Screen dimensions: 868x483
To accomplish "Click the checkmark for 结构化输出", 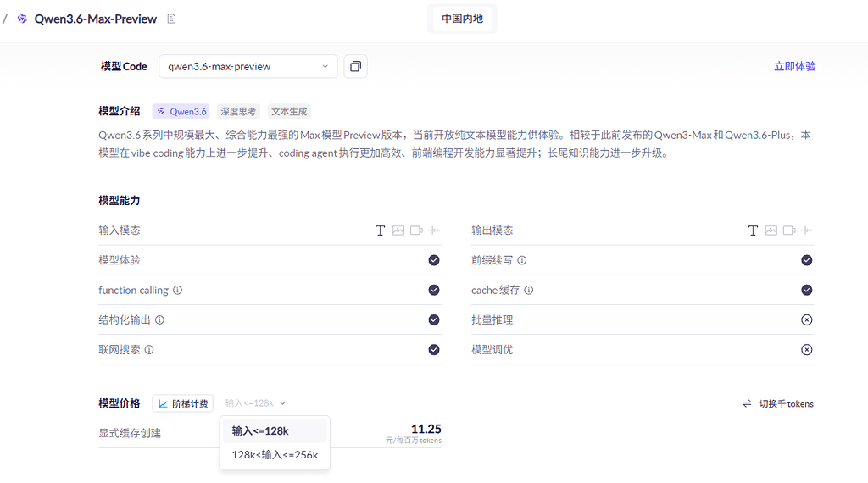I will point(434,319).
